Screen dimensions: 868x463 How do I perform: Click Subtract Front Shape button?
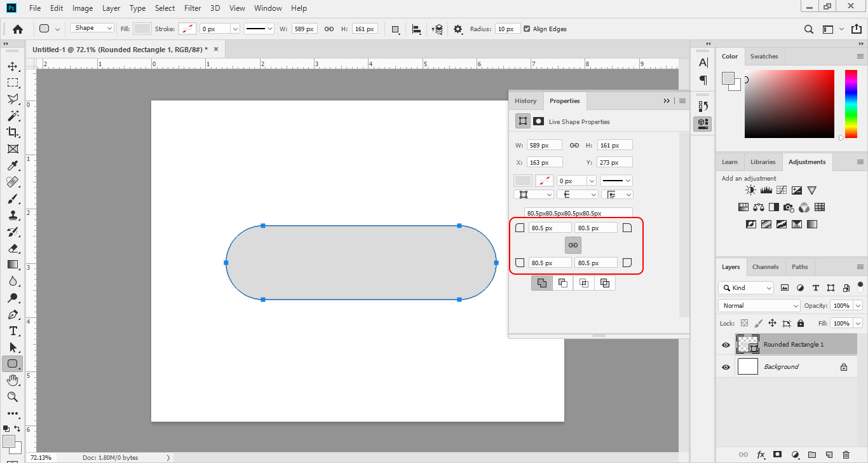tap(562, 283)
